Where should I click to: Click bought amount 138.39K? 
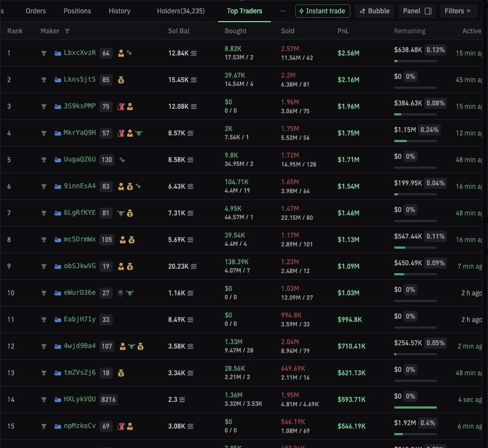[237, 262]
